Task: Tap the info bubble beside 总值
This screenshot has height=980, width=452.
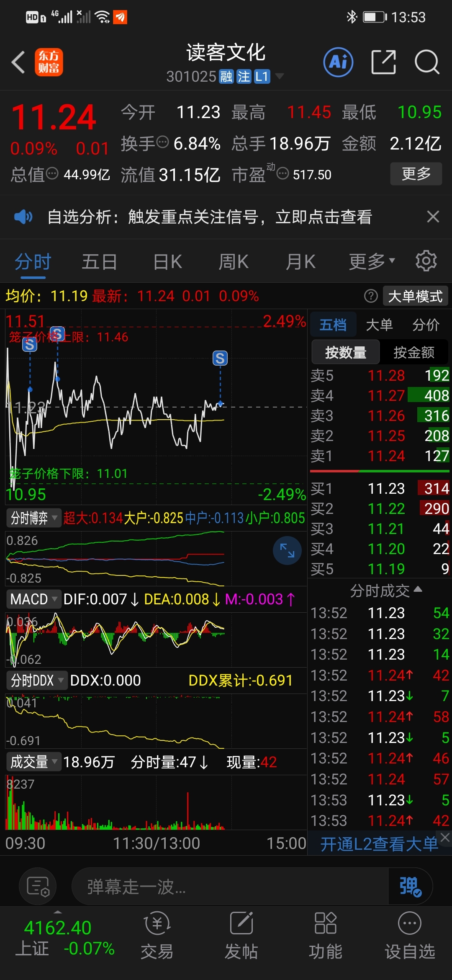Action: (x=52, y=173)
